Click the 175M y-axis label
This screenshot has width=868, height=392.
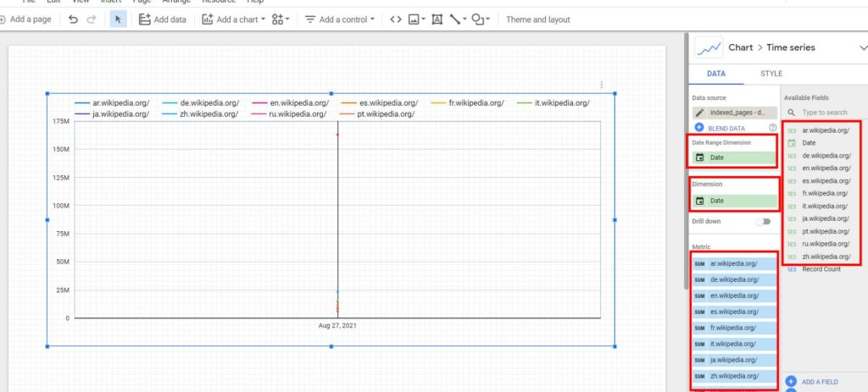coord(60,121)
